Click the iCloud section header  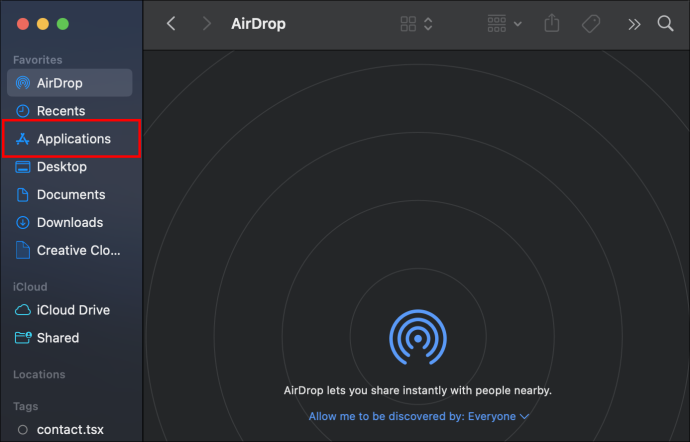pos(30,287)
